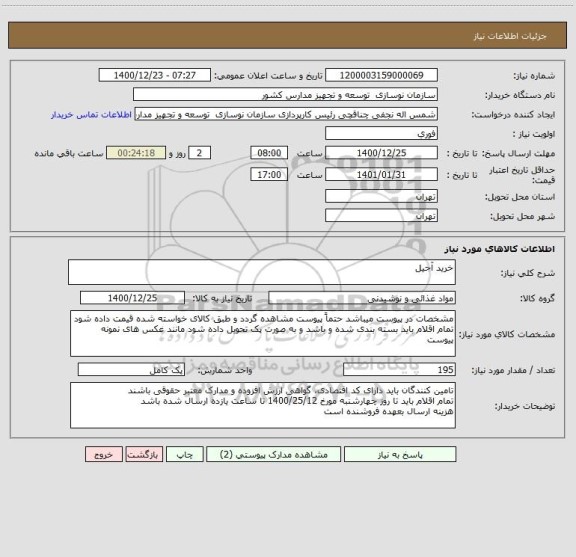This screenshot has height=557, width=576.
Task: Click the label شرح کلی نیاز
Action: [x=528, y=273]
